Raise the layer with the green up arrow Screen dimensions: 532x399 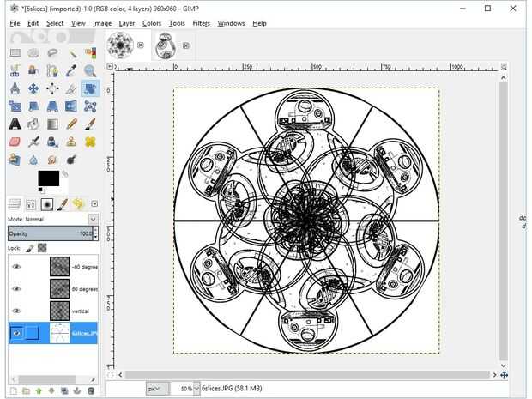[39, 391]
